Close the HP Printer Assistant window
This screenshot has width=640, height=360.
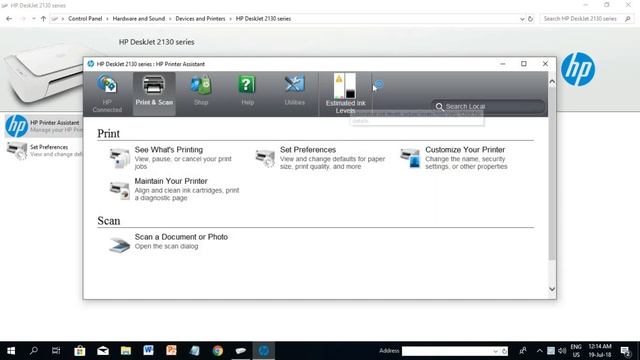pyautogui.click(x=545, y=64)
